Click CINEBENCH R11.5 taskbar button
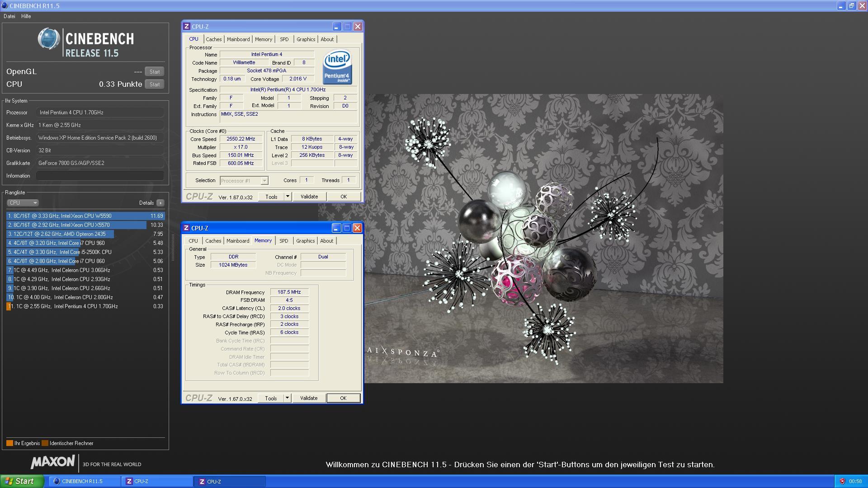 (x=85, y=481)
